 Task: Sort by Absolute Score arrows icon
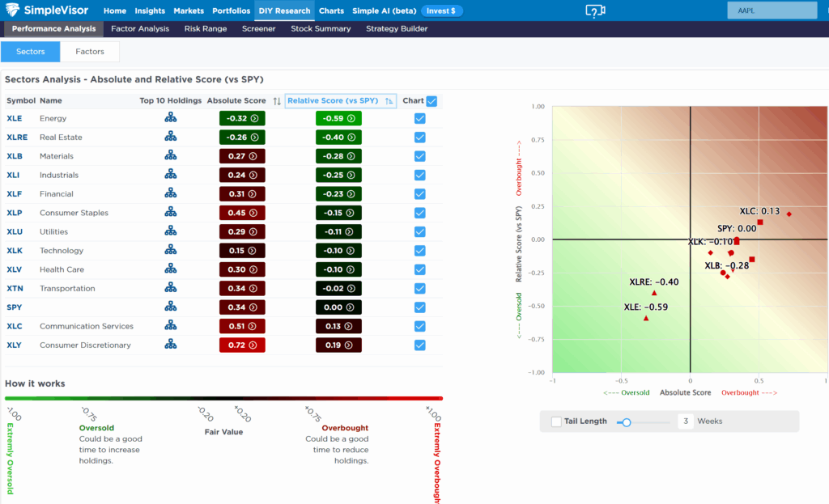(277, 101)
